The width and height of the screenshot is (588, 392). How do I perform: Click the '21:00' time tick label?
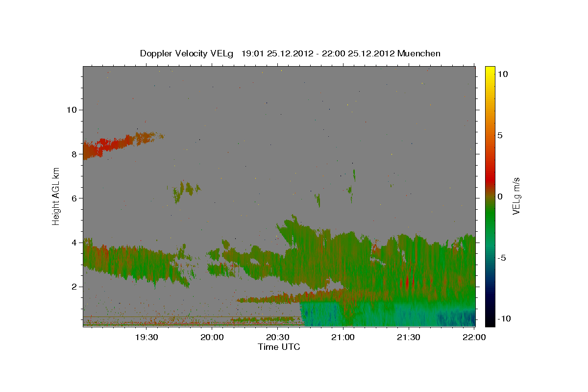343,337
